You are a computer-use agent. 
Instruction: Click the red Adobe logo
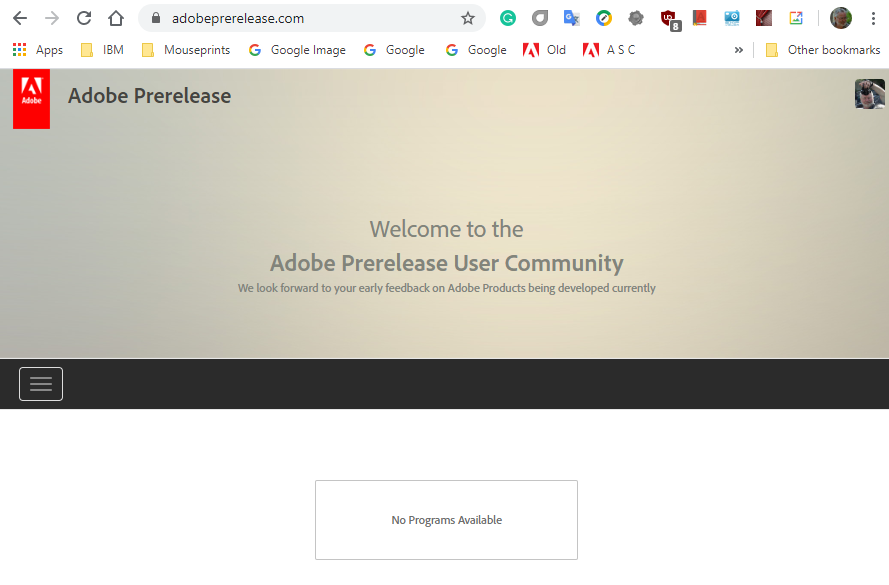point(32,99)
